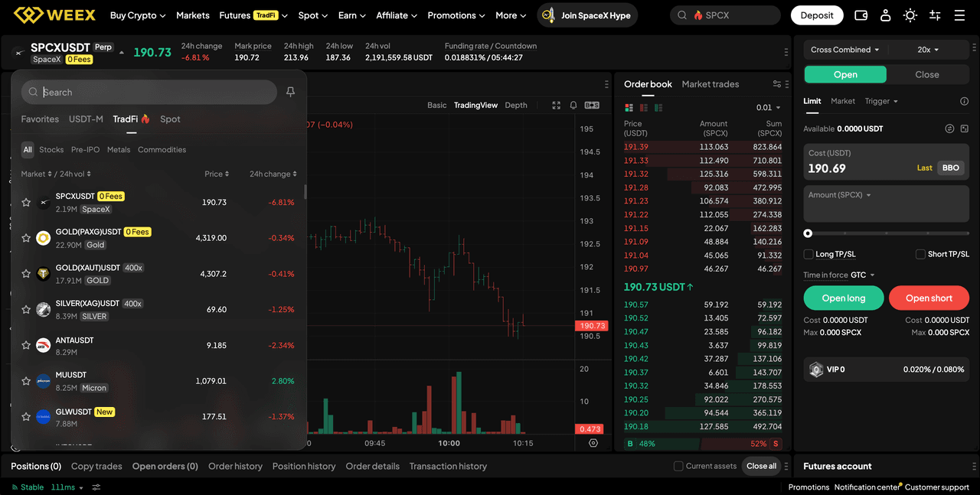Pin the market list with pushpin icon

coord(290,92)
